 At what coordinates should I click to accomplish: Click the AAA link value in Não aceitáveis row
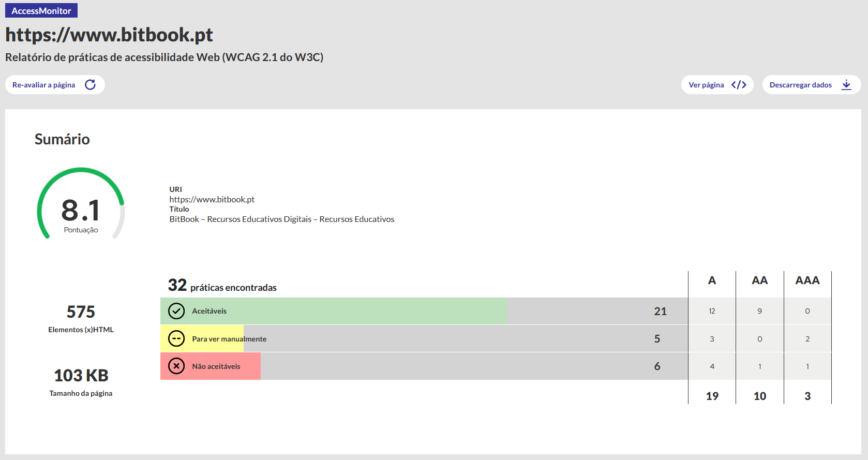807,366
